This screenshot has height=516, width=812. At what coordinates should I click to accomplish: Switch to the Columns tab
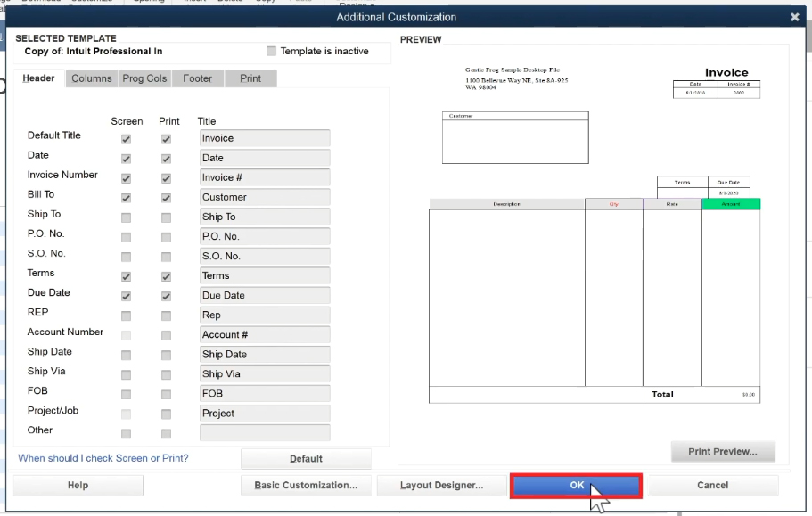tap(91, 78)
